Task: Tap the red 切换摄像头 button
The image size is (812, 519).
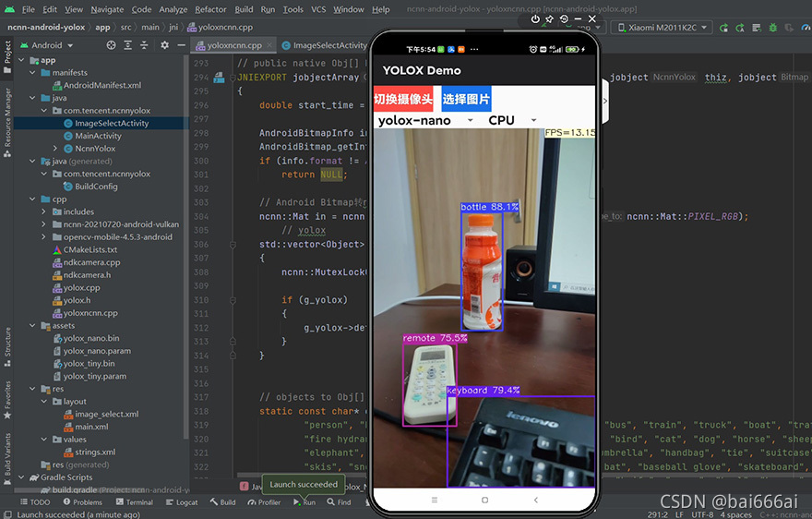Action: 403,99
